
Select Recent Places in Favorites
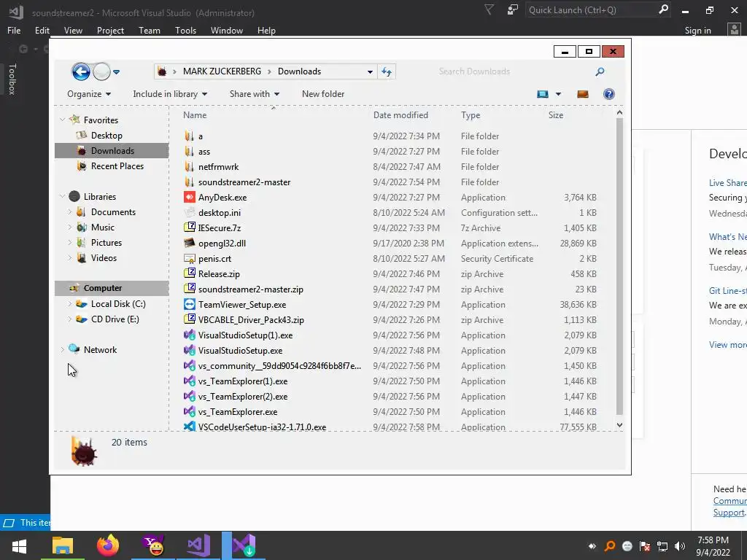[x=117, y=166]
